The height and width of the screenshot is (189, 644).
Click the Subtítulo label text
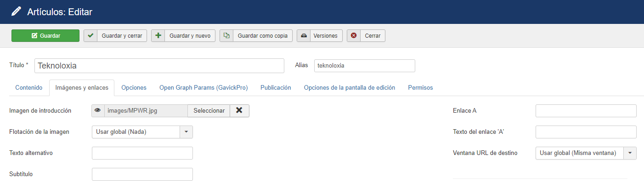click(x=21, y=174)
